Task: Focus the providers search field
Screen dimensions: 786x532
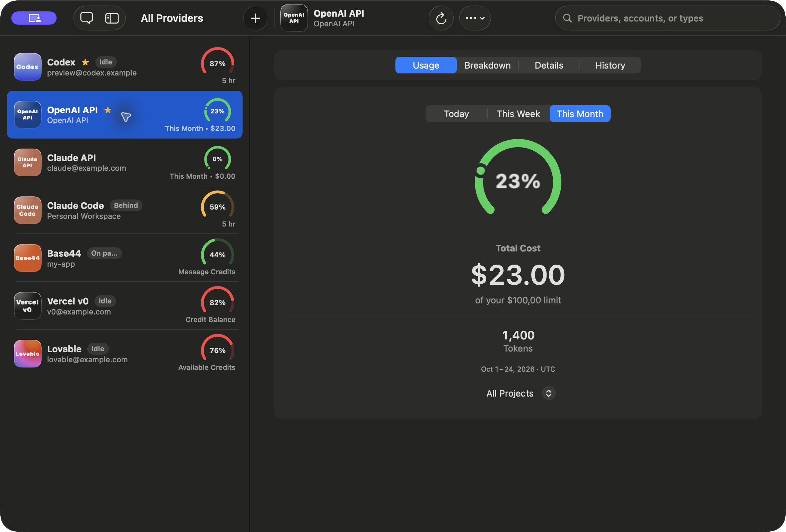Action: coord(667,18)
